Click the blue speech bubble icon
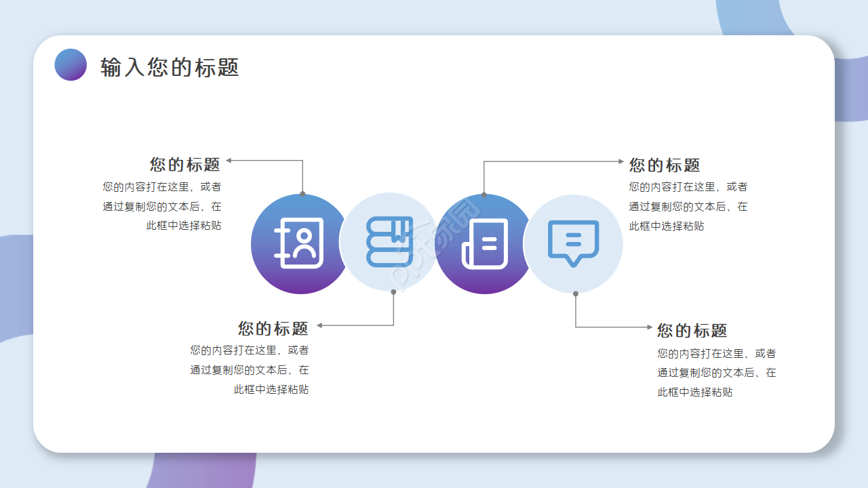 574,241
